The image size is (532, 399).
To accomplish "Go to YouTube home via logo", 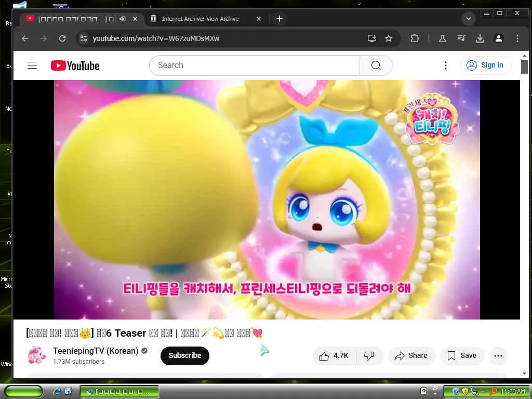I will [75, 65].
